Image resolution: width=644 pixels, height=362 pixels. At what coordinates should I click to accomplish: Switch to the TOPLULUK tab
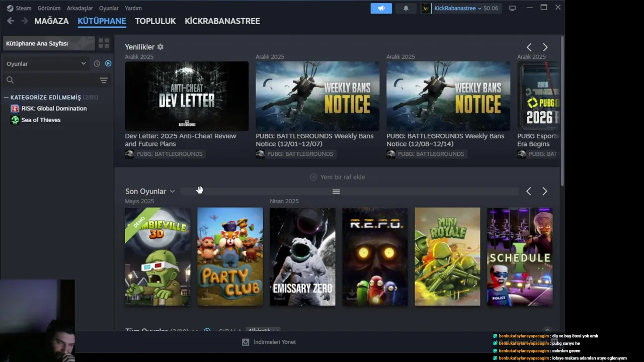155,21
